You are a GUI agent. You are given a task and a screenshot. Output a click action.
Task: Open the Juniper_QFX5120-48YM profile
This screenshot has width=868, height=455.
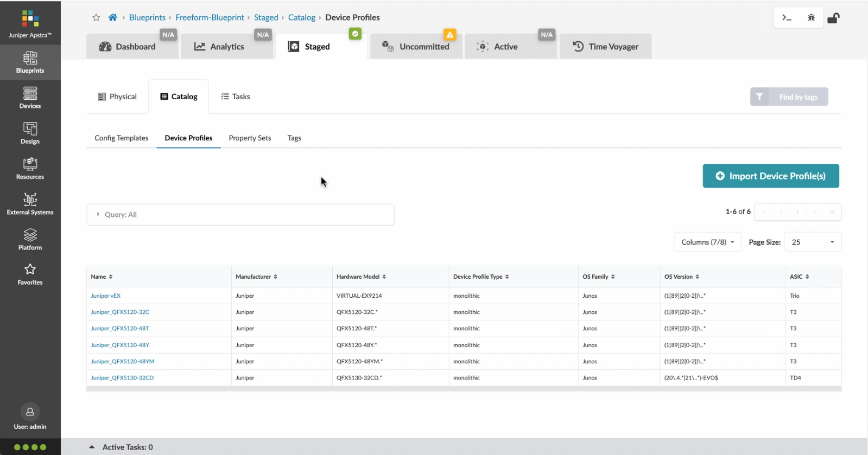click(123, 361)
